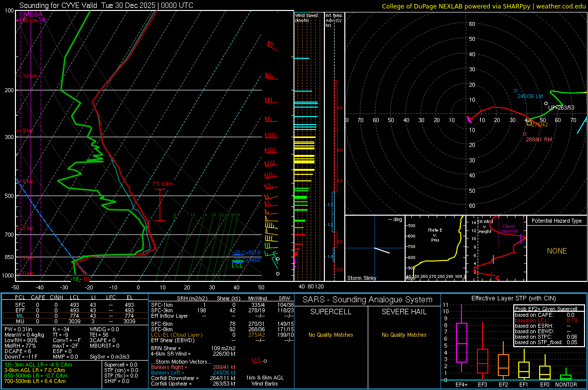This screenshot has width=588, height=390.
Task: Click the magenta OMEGA label
Action: pos(30,14)
